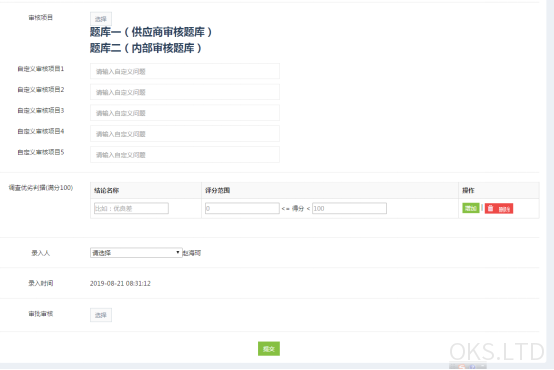Click the 题库一（供应商审核题库）heading

coord(151,32)
